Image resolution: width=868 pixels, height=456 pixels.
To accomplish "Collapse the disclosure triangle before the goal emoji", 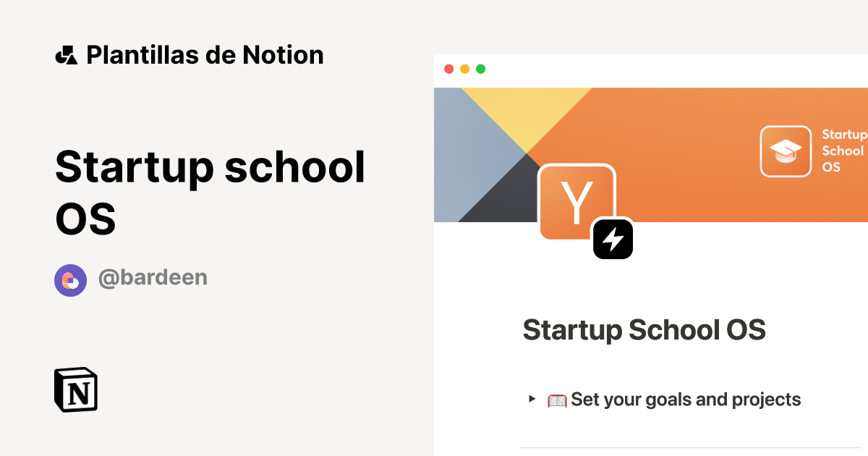I will tap(533, 400).
